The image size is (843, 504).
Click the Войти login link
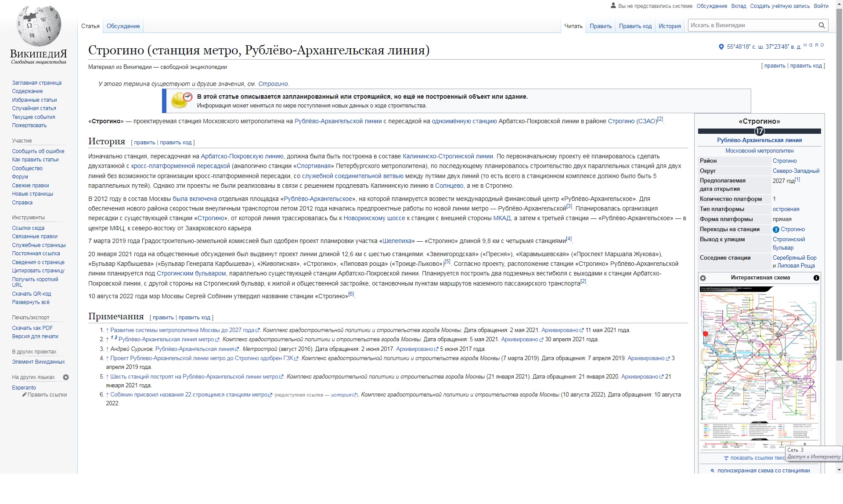pos(821,6)
